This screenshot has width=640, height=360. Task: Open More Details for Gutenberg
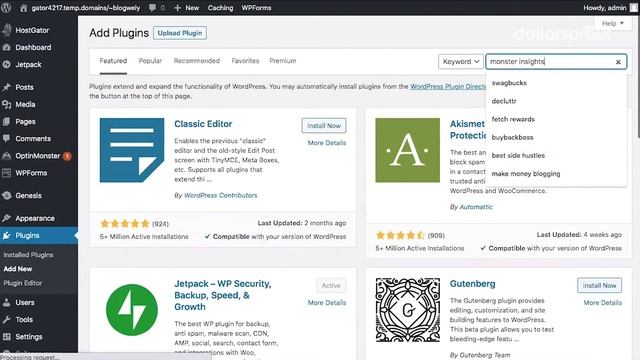click(x=602, y=302)
